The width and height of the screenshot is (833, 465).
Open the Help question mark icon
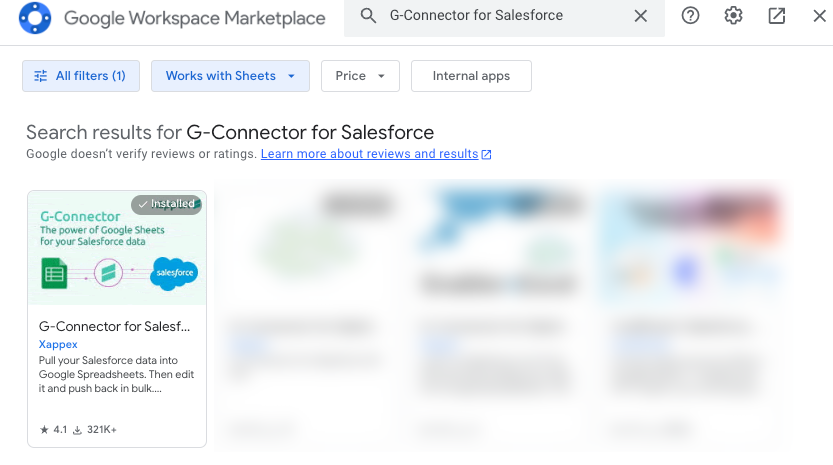pos(690,16)
